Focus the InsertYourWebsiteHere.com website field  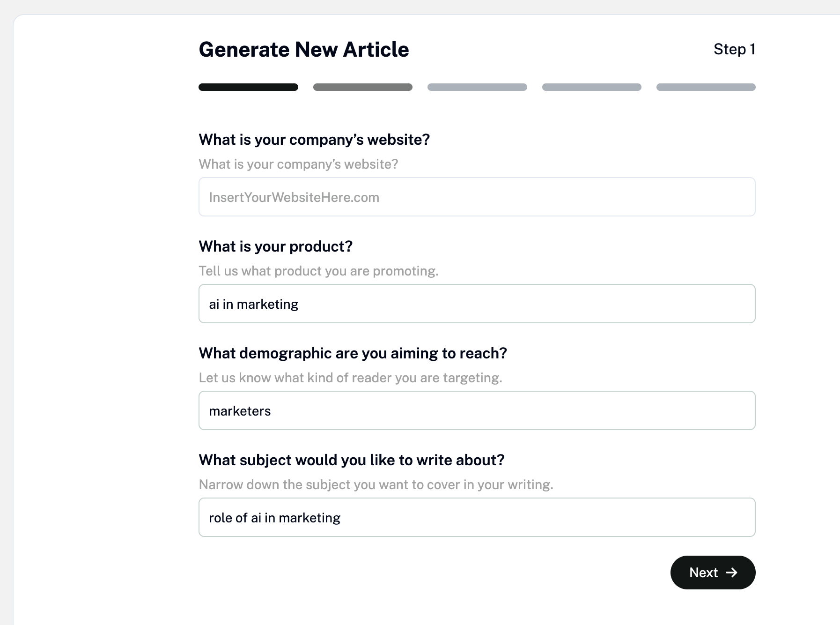(x=477, y=197)
